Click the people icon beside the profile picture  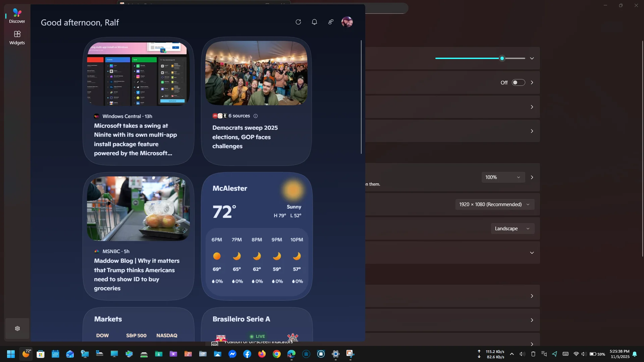pos(331,22)
